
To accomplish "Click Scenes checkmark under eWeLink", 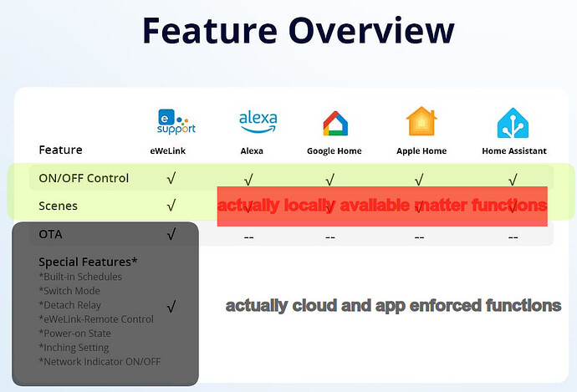I will coord(171,205).
